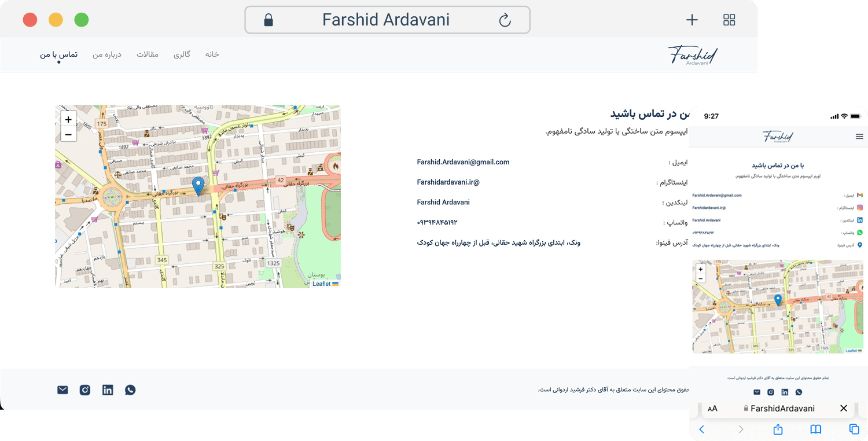Zoom in on the mobile map
Image resolution: width=868 pixels, height=441 pixels.
click(701, 269)
